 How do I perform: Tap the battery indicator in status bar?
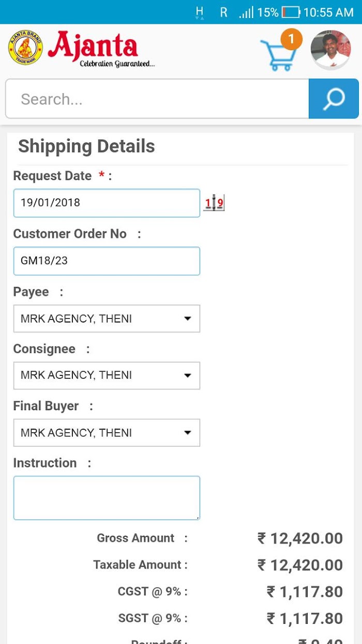(291, 12)
